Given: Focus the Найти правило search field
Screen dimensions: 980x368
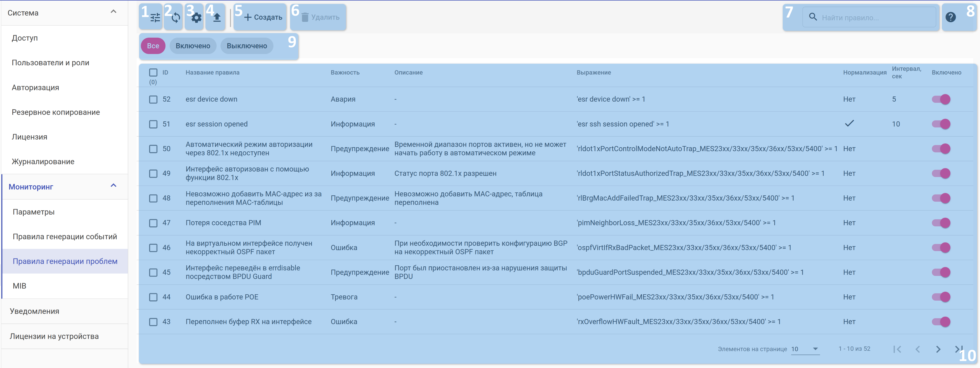Looking at the screenshot, I should point(875,18).
